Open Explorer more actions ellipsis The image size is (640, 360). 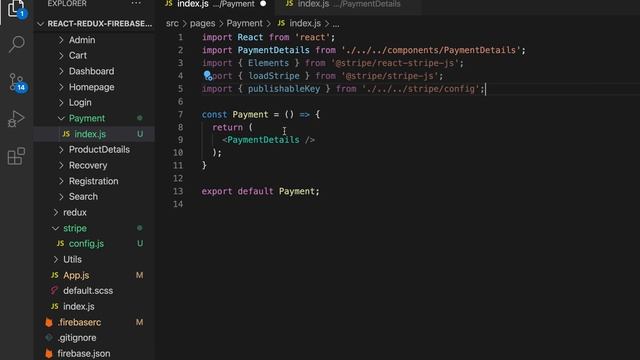[x=136, y=3]
